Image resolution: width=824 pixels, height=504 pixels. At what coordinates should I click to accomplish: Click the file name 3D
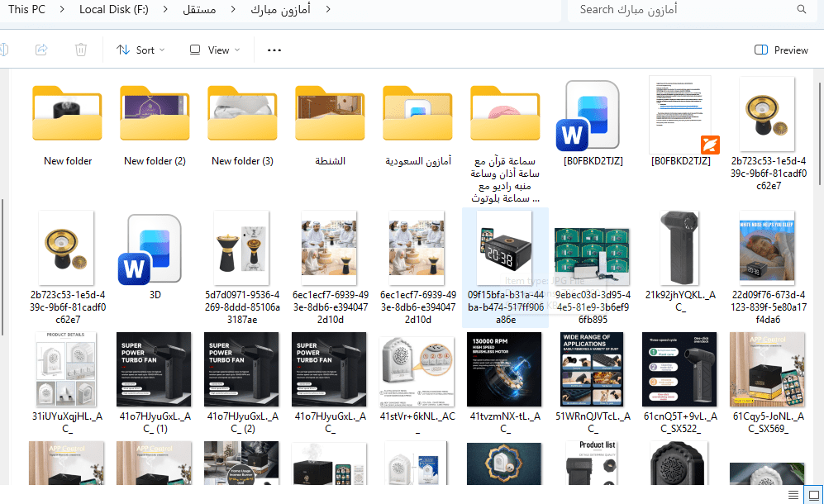tap(155, 295)
